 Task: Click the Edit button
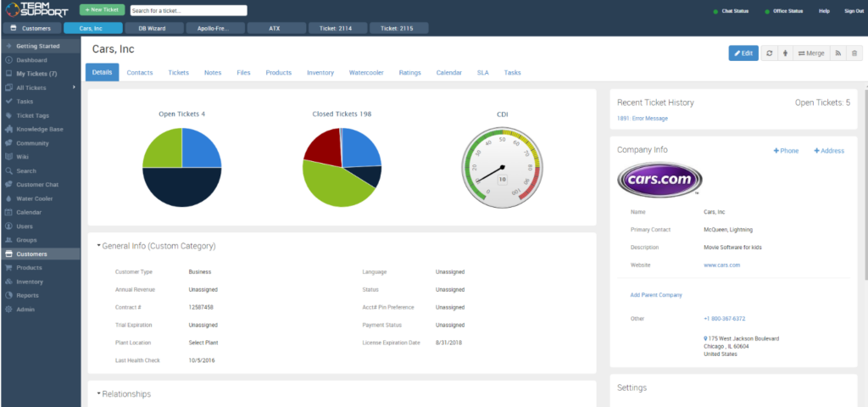pyautogui.click(x=743, y=53)
